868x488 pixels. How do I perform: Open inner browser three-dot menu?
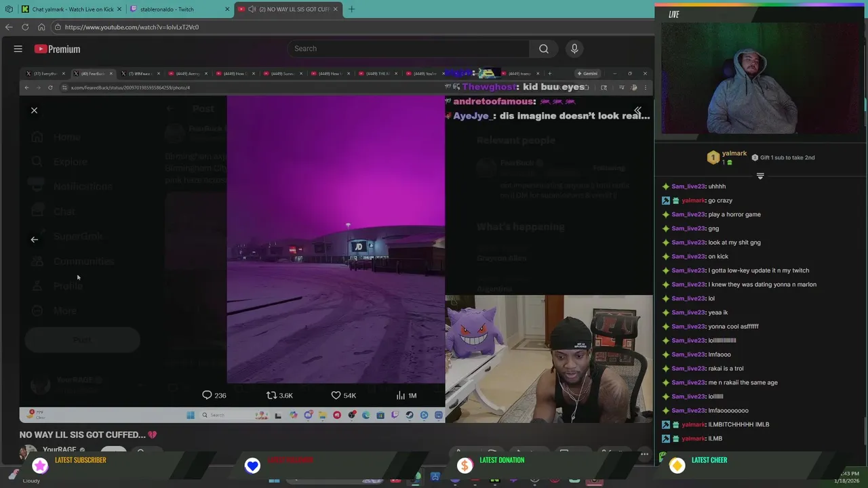tap(645, 87)
